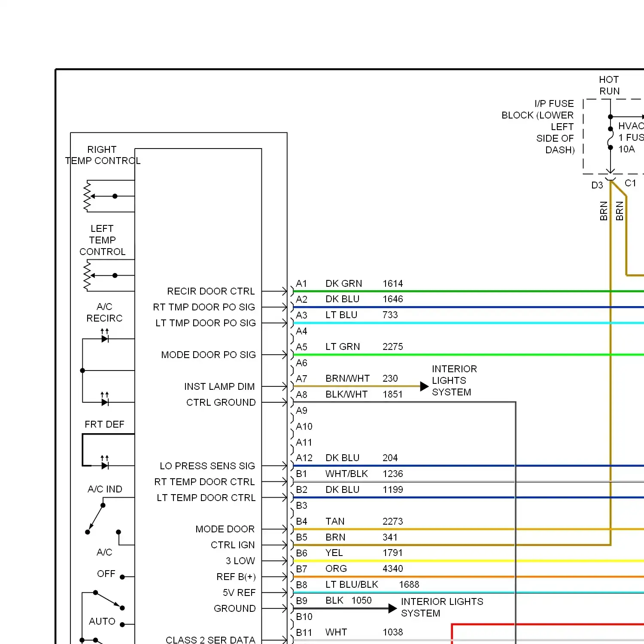Screen dimensions: 644x644
Task: Click the "LEFT TEMP CONTROL" heading
Action: (x=103, y=240)
